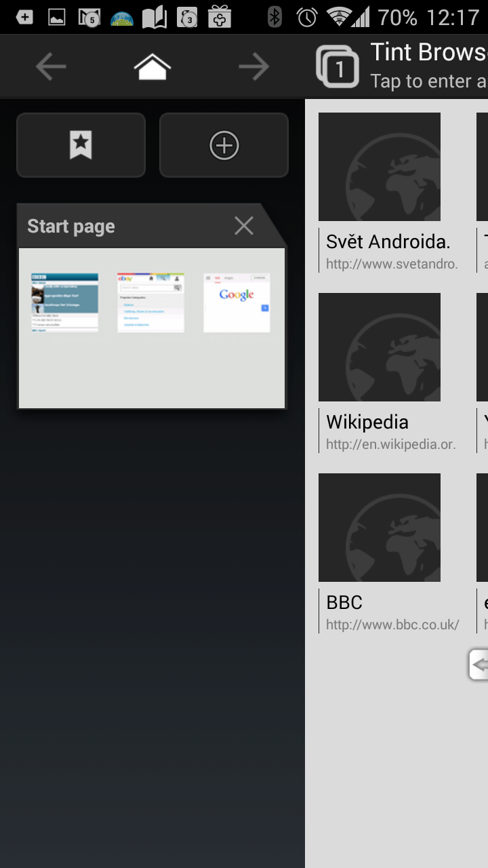Select the Start page tab title
The height and width of the screenshot is (868, 488).
pyautogui.click(x=71, y=226)
